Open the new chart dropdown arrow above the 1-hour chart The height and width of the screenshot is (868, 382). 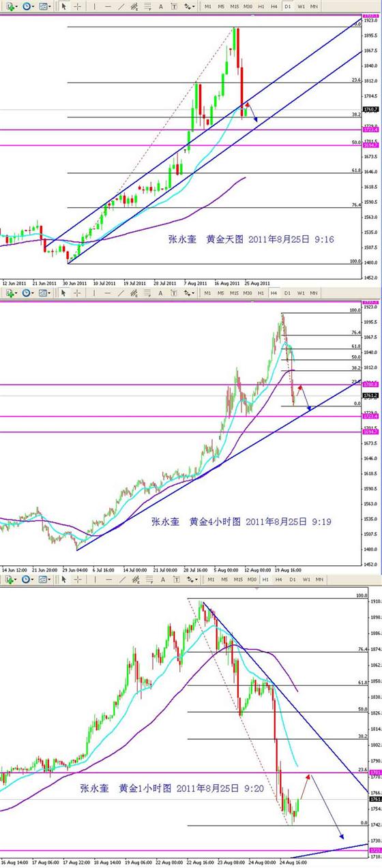tap(16, 579)
